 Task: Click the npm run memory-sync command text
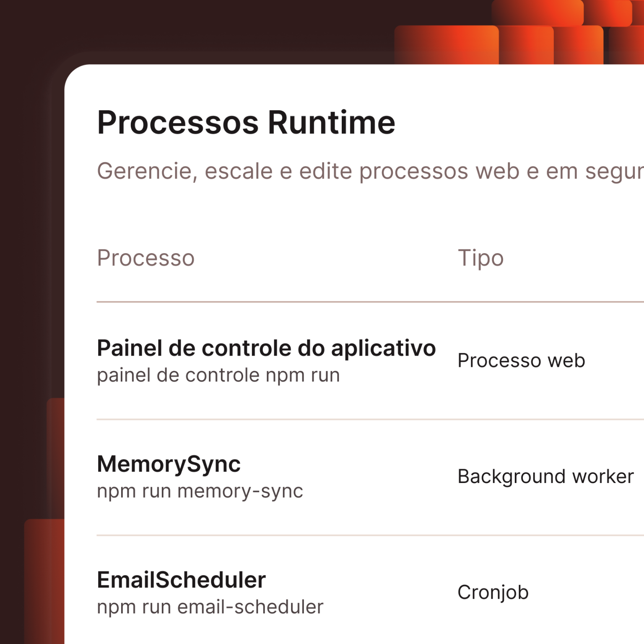[199, 491]
